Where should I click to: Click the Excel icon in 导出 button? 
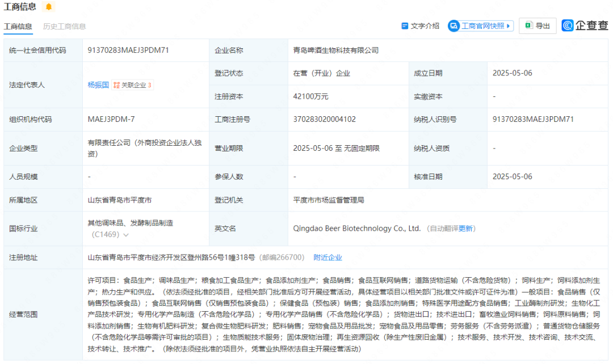529,26
